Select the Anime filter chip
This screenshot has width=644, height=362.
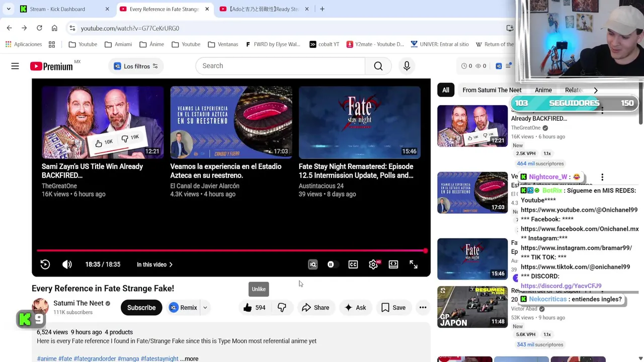point(543,90)
